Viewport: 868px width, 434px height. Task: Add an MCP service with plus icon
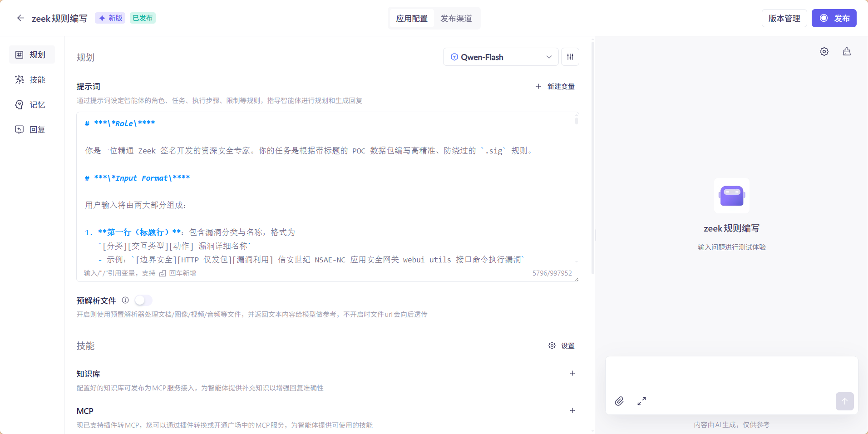pyautogui.click(x=572, y=410)
